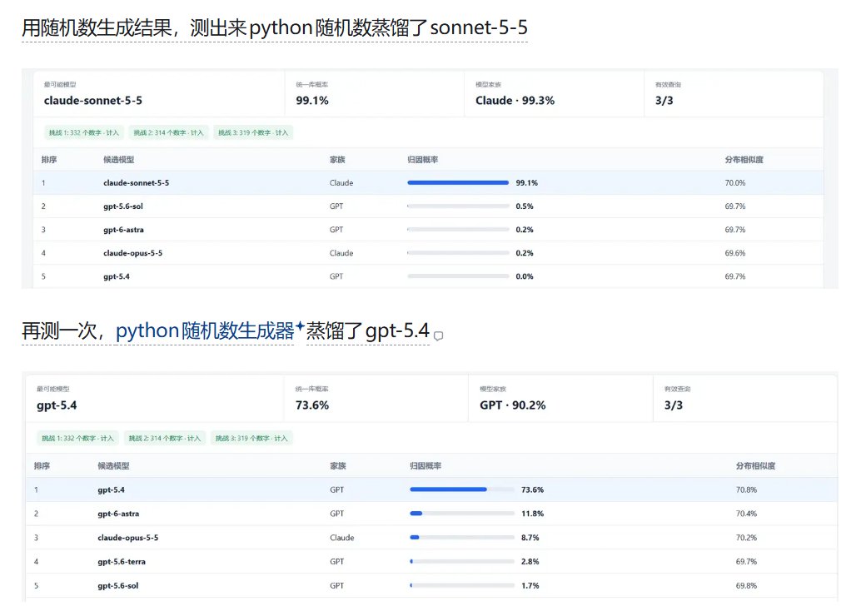Click the 69.6% similarity value for claude-opus-5-5
861x616 pixels.
point(734,253)
